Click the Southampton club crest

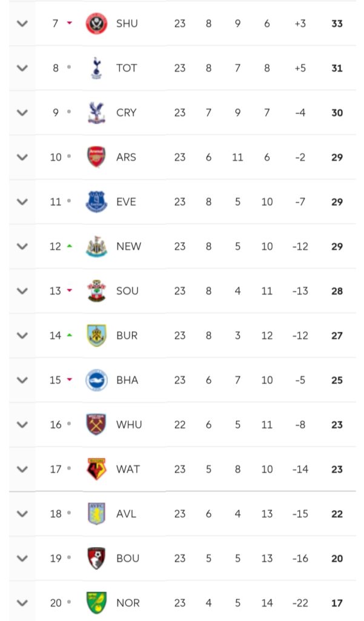point(96,291)
